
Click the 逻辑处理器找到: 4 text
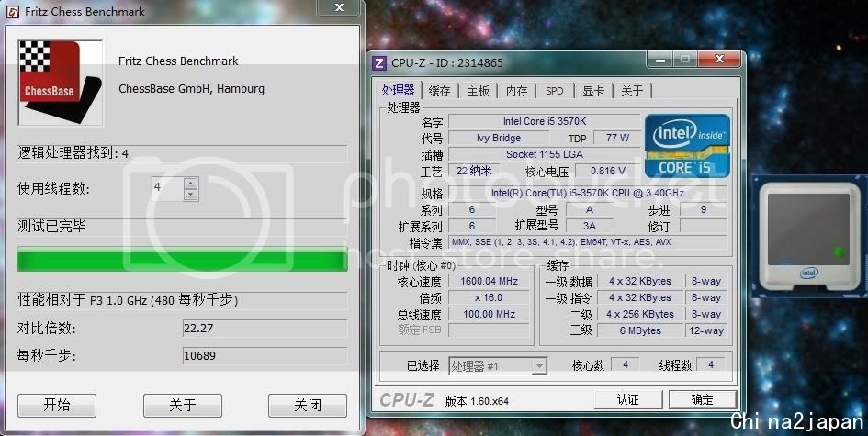click(x=73, y=153)
